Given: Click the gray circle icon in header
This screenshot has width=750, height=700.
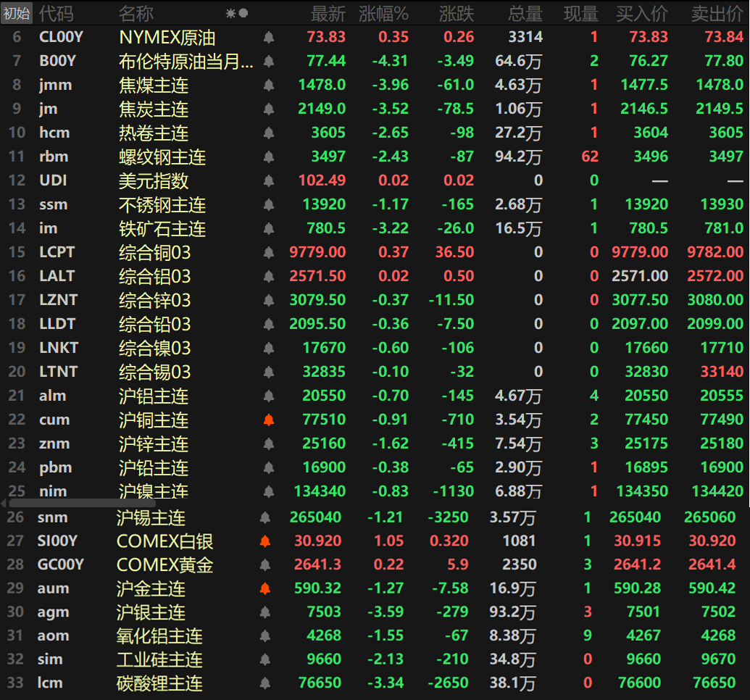Looking at the screenshot, I should coord(243,13).
